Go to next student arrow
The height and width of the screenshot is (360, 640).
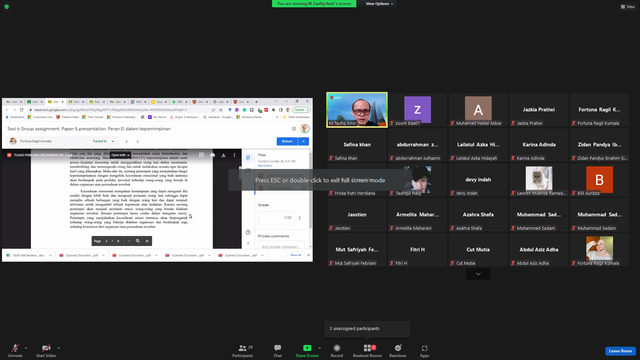coord(138,141)
